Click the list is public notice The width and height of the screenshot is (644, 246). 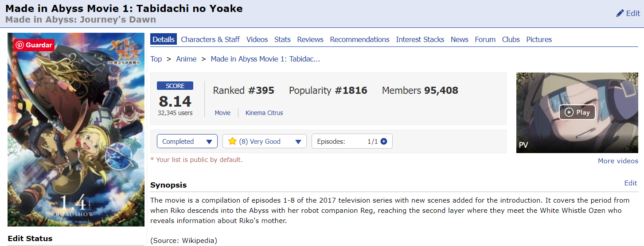(196, 160)
